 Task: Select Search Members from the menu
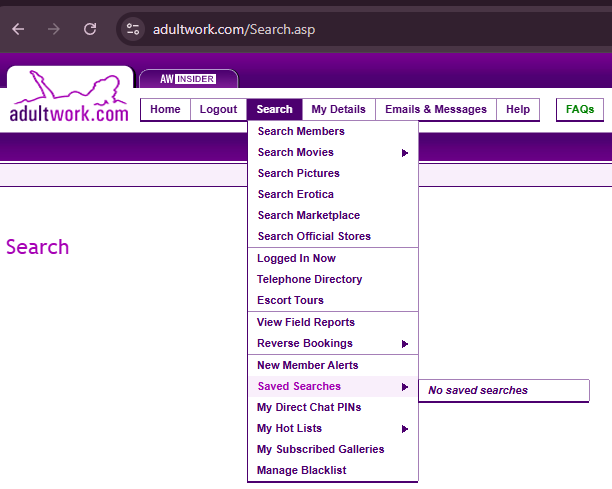coord(301,131)
